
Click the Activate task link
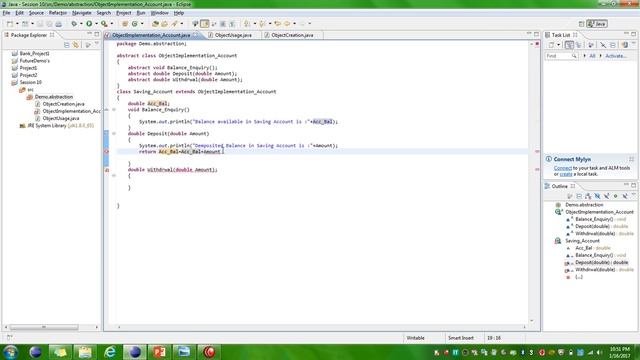click(615, 56)
